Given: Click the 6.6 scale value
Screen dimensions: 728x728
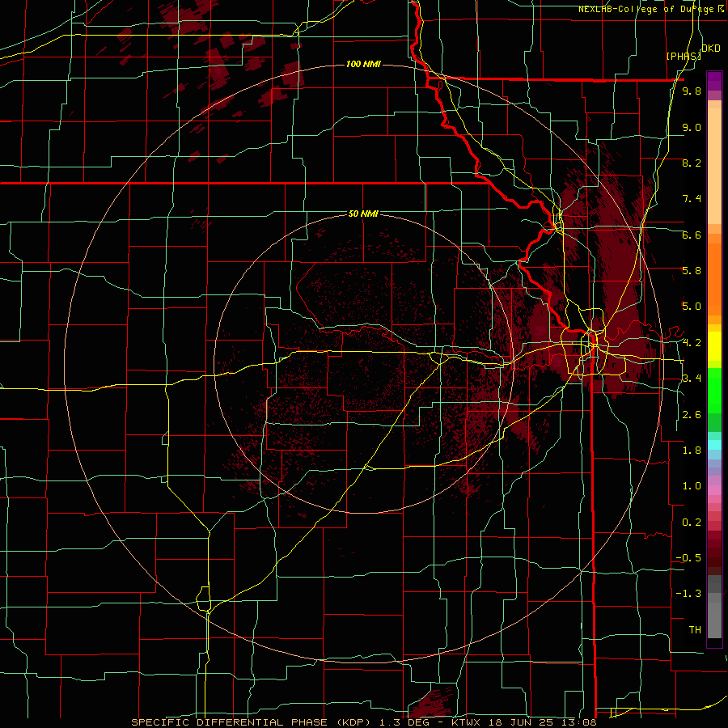Looking at the screenshot, I should [x=692, y=235].
